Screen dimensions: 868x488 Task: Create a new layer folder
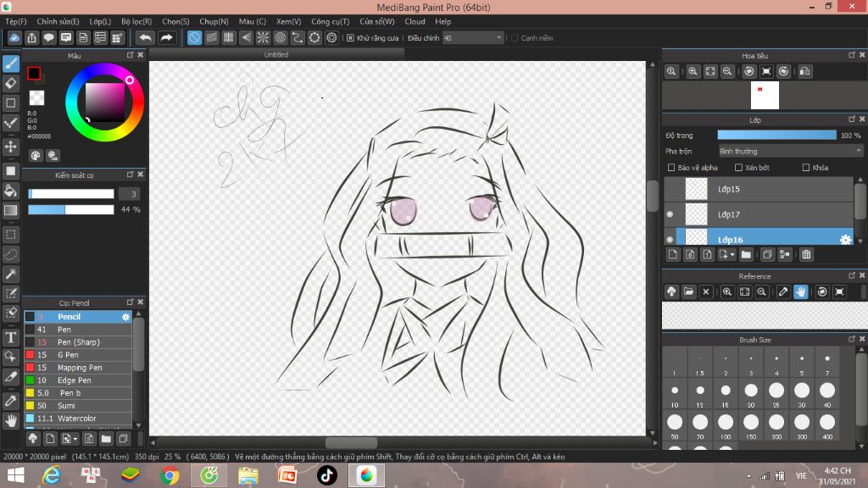746,254
